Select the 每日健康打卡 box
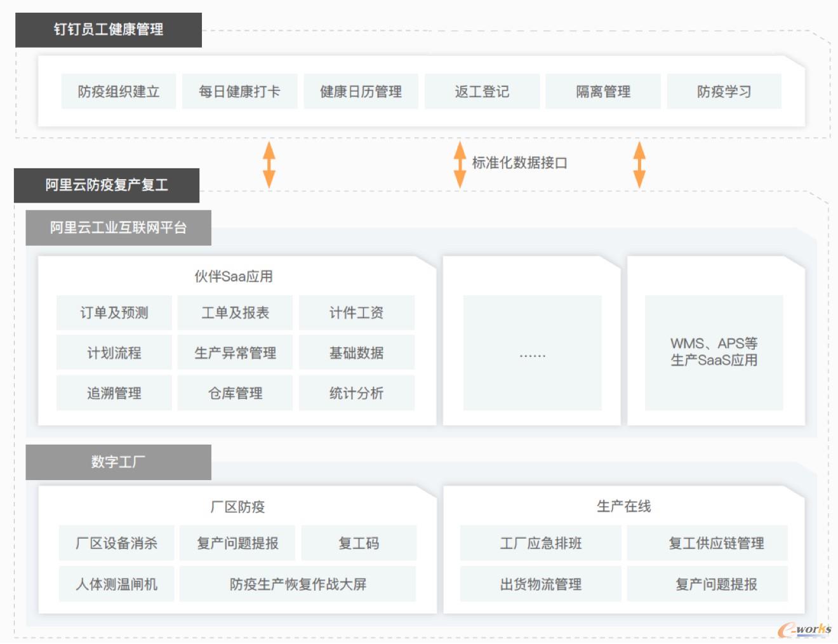The width and height of the screenshot is (838, 644). 239,91
